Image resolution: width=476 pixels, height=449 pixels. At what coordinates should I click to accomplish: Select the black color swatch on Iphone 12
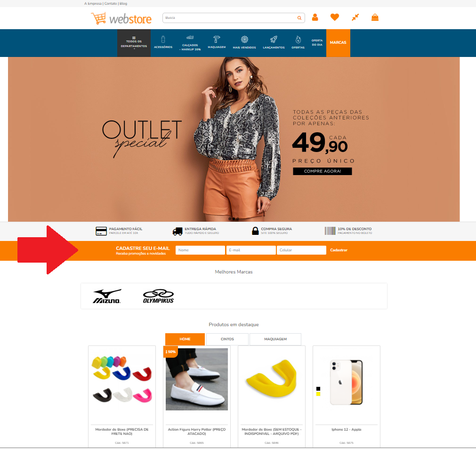tap(318, 389)
